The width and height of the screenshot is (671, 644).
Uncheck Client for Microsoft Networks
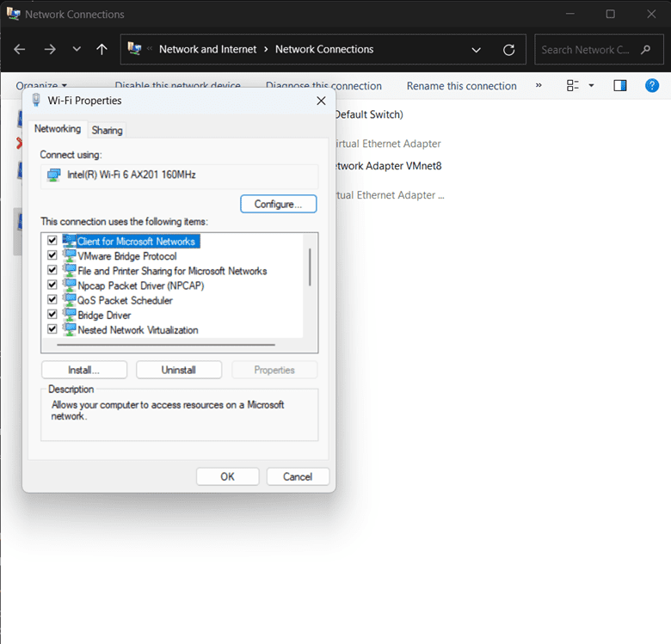pyautogui.click(x=52, y=241)
